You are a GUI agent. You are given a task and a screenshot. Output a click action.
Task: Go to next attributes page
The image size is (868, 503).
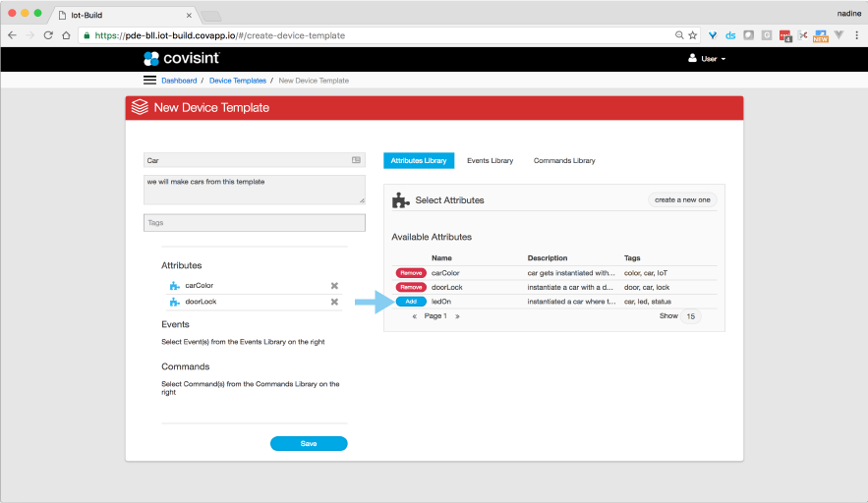pyautogui.click(x=457, y=316)
